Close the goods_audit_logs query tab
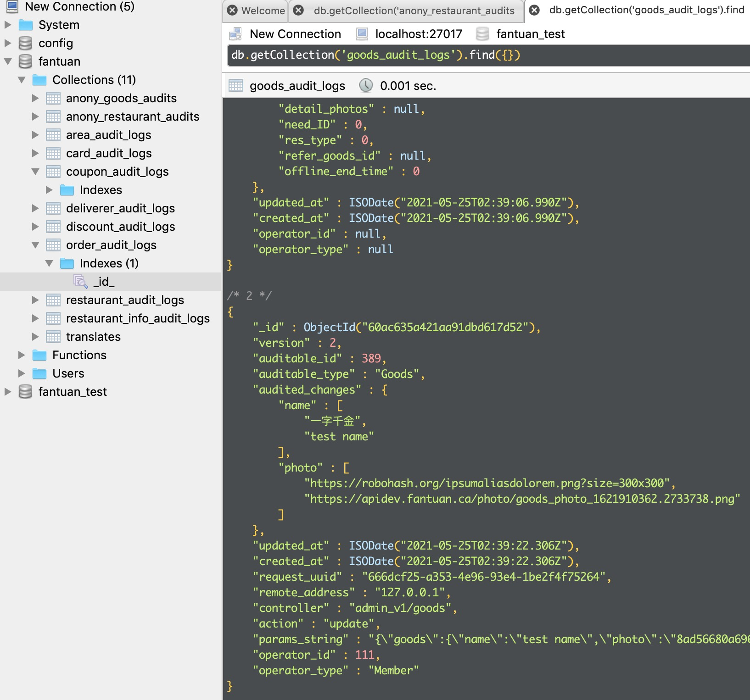Image resolution: width=750 pixels, height=700 pixels. click(534, 10)
